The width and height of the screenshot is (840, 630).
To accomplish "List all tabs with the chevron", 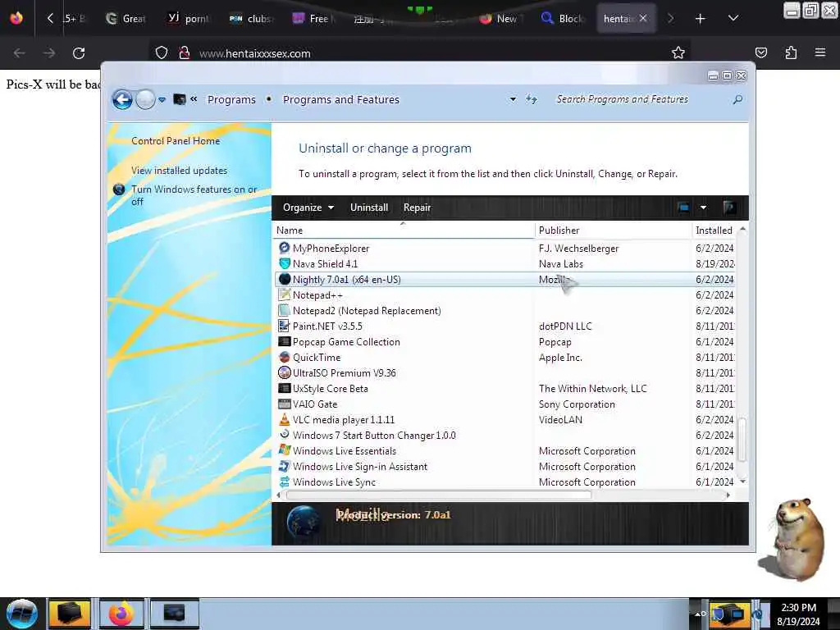I will pyautogui.click(x=733, y=18).
